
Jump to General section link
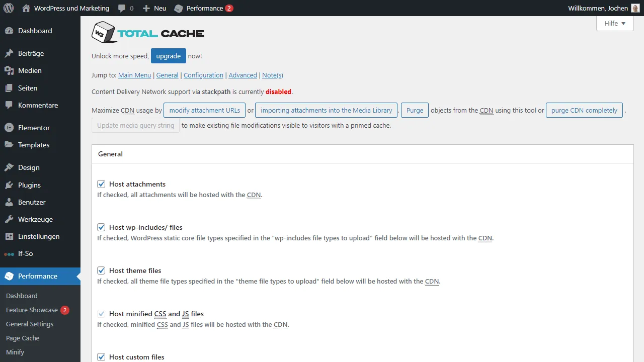coord(168,75)
